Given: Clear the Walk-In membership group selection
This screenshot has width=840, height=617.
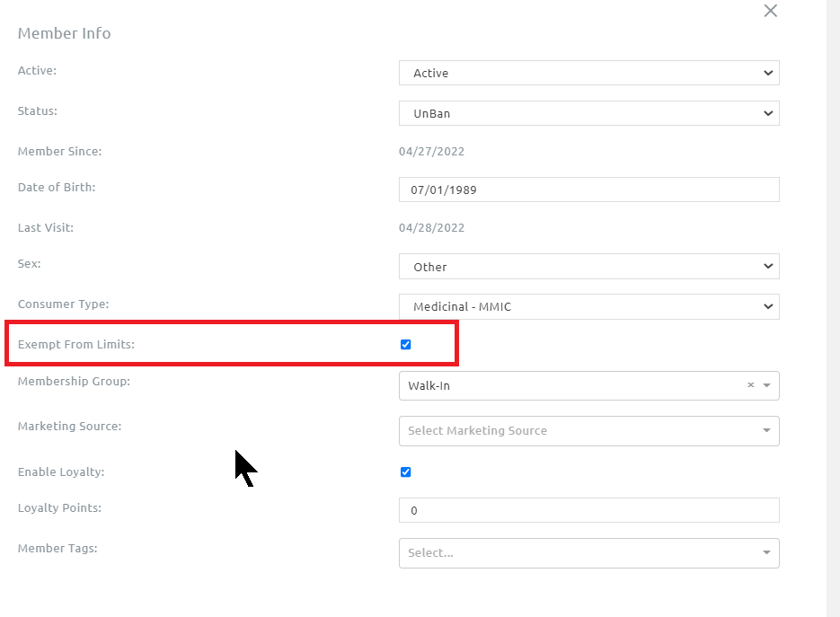Looking at the screenshot, I should pyautogui.click(x=750, y=385).
